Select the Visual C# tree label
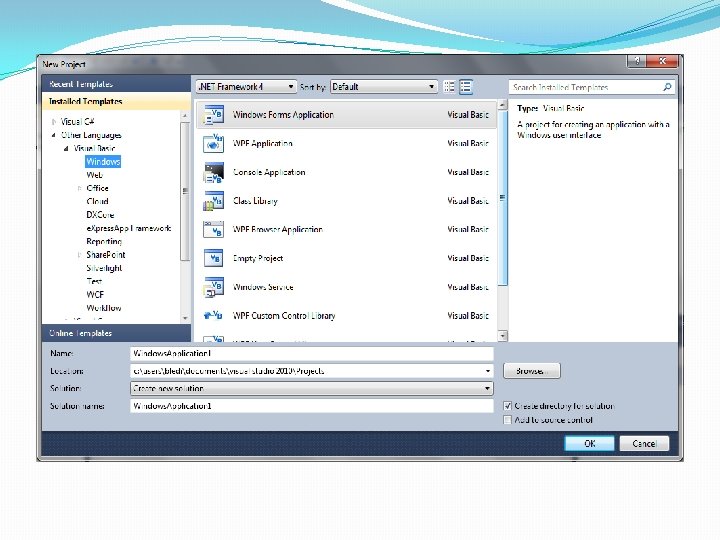 pos(78,122)
